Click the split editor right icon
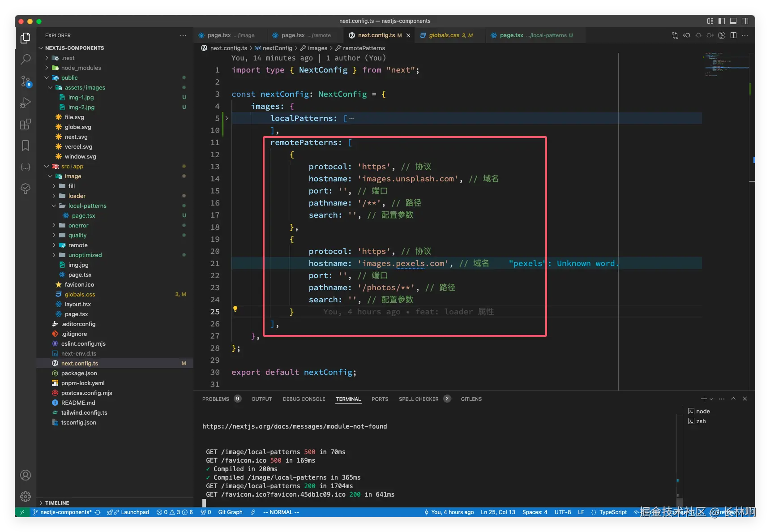Image resolution: width=770 pixels, height=532 pixels. [x=733, y=35]
